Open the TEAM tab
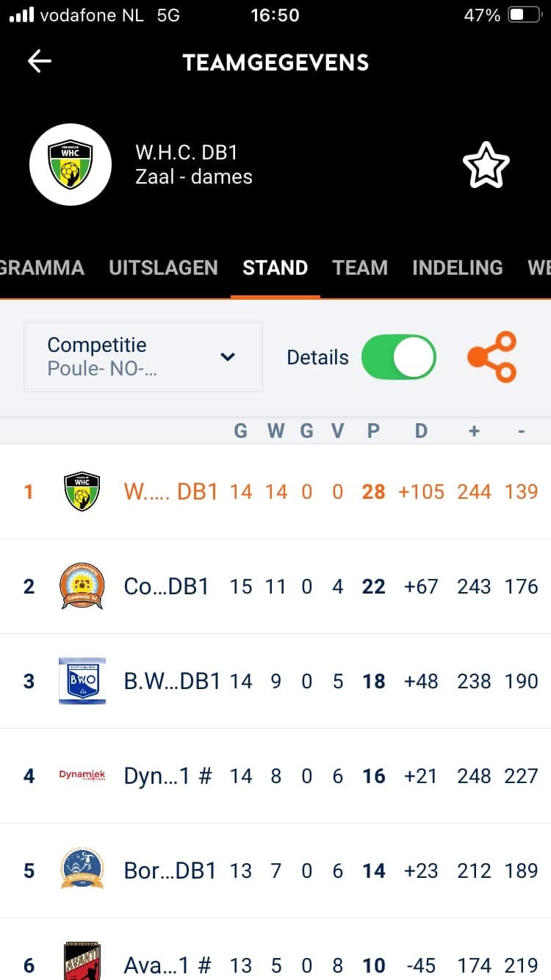The image size is (551, 980). (360, 267)
